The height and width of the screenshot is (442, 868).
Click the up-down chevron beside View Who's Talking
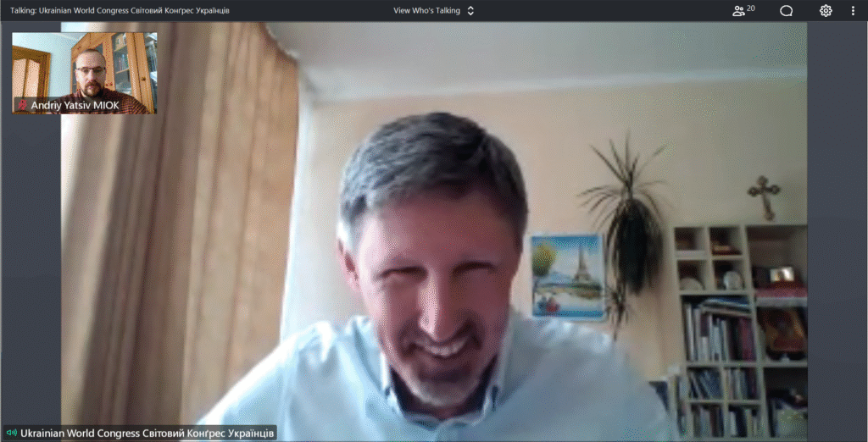[471, 11]
